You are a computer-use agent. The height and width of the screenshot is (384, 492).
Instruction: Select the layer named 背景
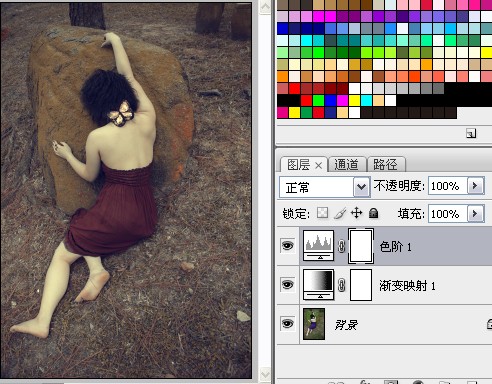click(346, 324)
